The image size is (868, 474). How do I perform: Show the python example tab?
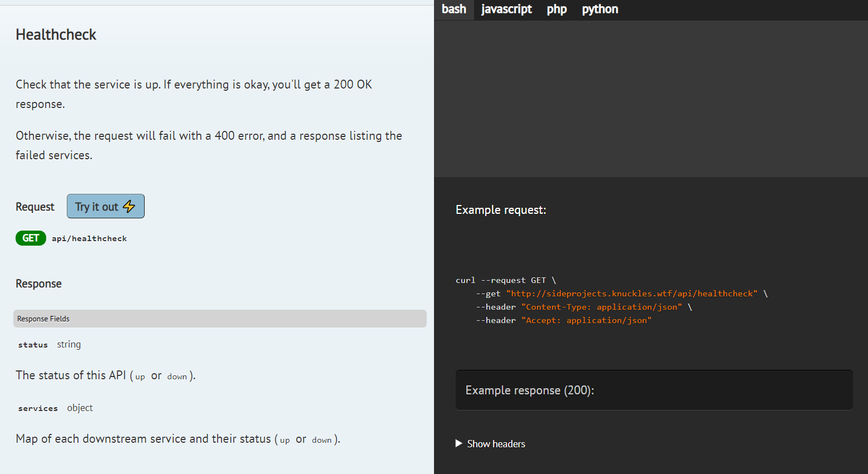(600, 9)
